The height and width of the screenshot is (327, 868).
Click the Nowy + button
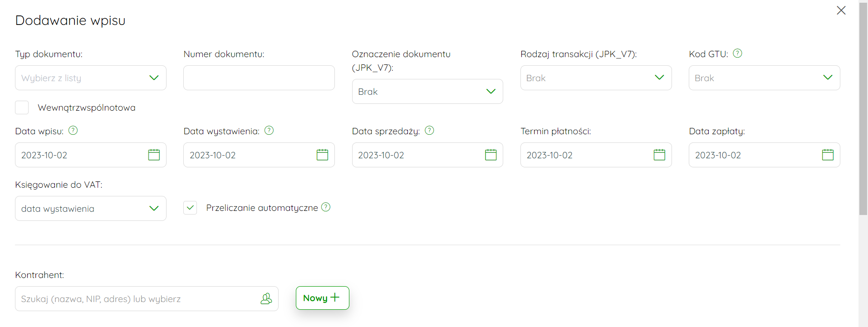pos(323,298)
